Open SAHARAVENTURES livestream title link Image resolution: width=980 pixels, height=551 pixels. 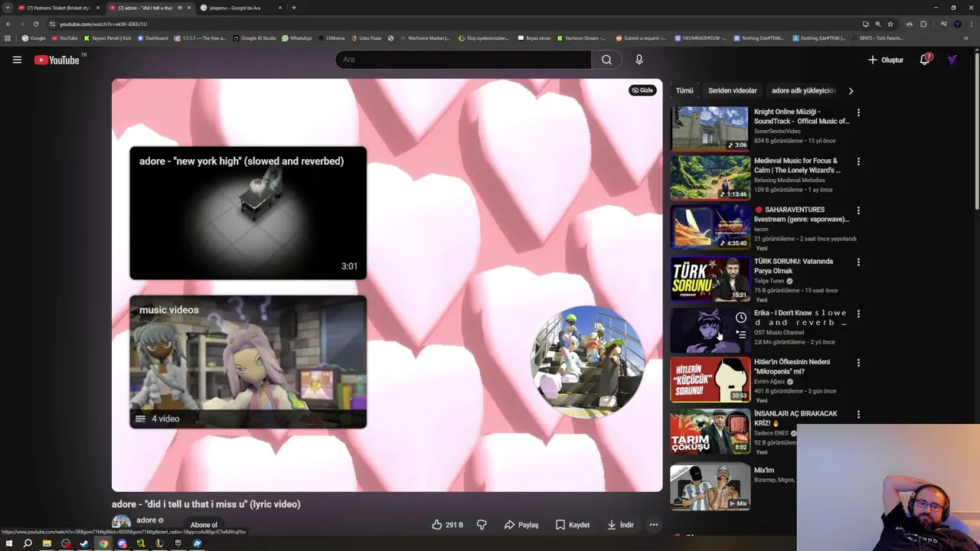pyautogui.click(x=802, y=214)
